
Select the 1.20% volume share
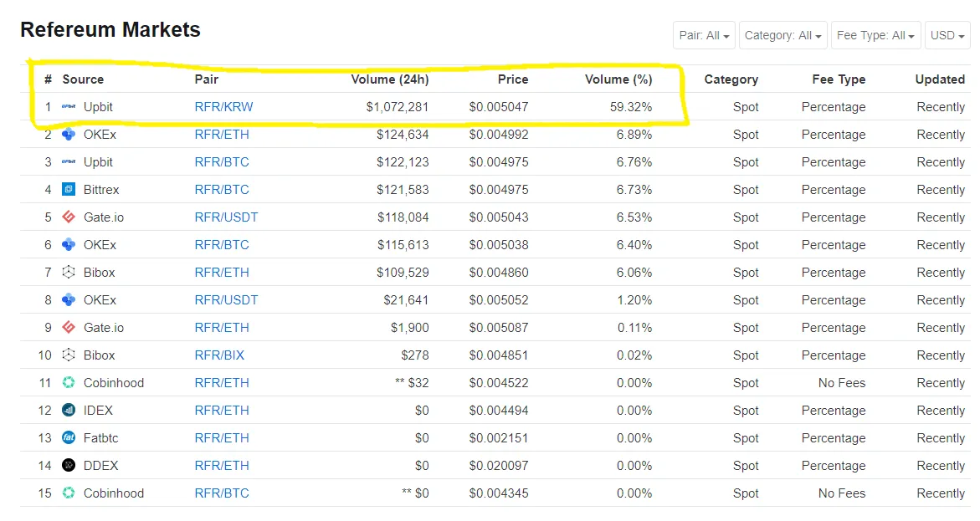click(x=634, y=300)
